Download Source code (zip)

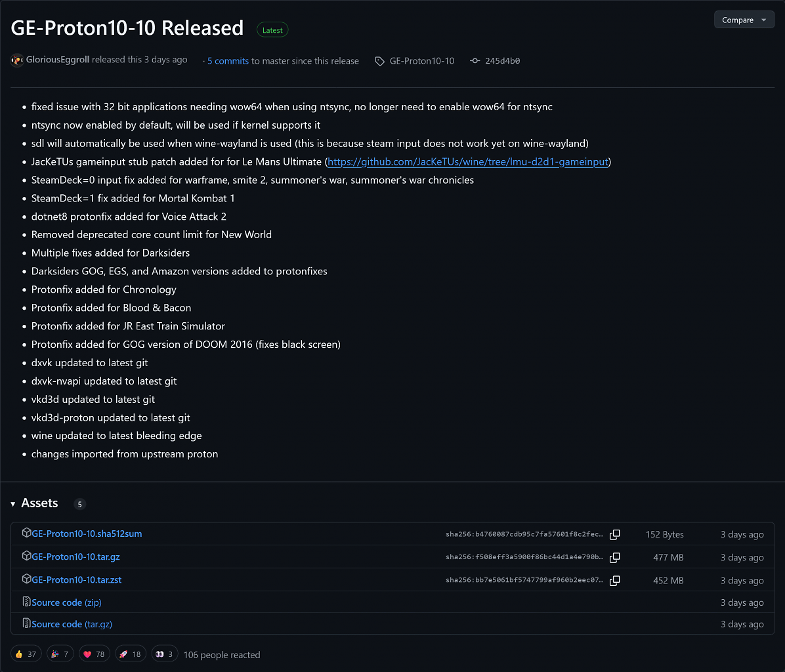click(x=66, y=602)
